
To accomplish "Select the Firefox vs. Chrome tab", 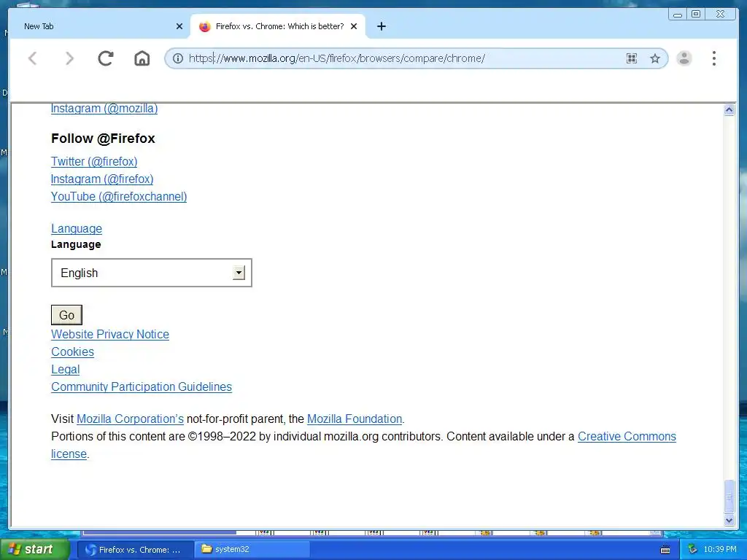I will 278,27.
